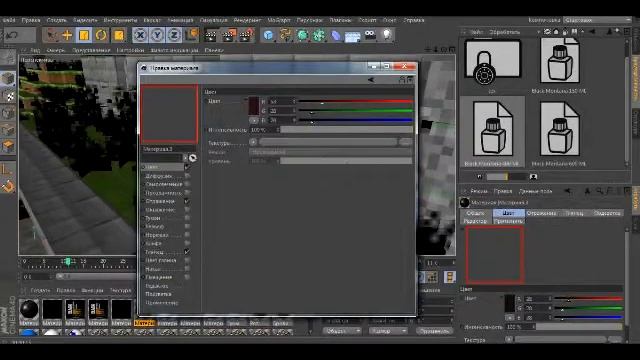Screen dimensions: 640x360
Task: Add a Light object (bulb icon)
Action: (x=387, y=35)
